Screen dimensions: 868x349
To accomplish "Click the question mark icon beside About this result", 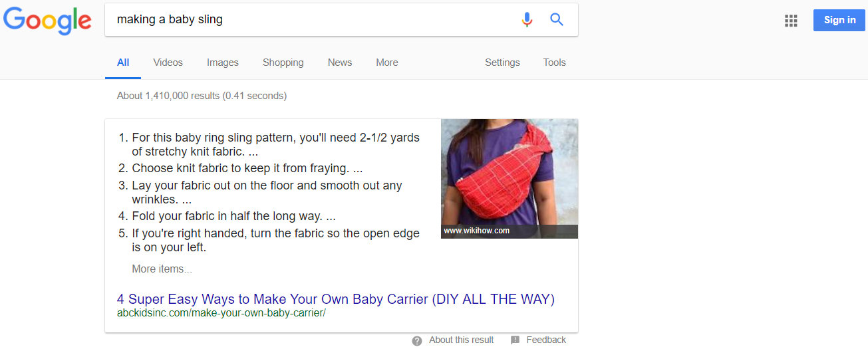I will 417,340.
